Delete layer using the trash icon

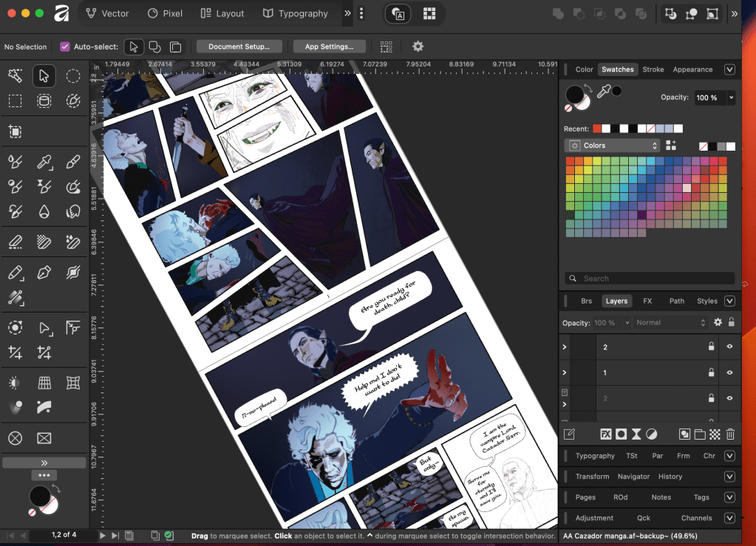730,434
